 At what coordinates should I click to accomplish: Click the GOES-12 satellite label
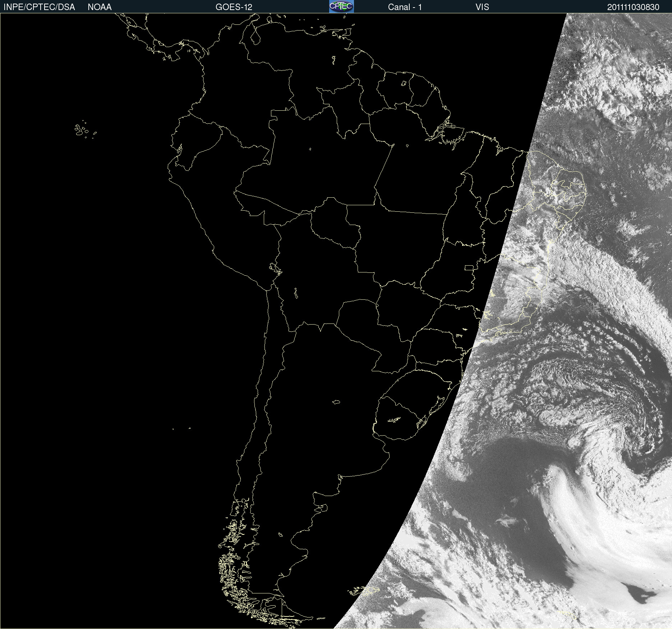coord(234,7)
